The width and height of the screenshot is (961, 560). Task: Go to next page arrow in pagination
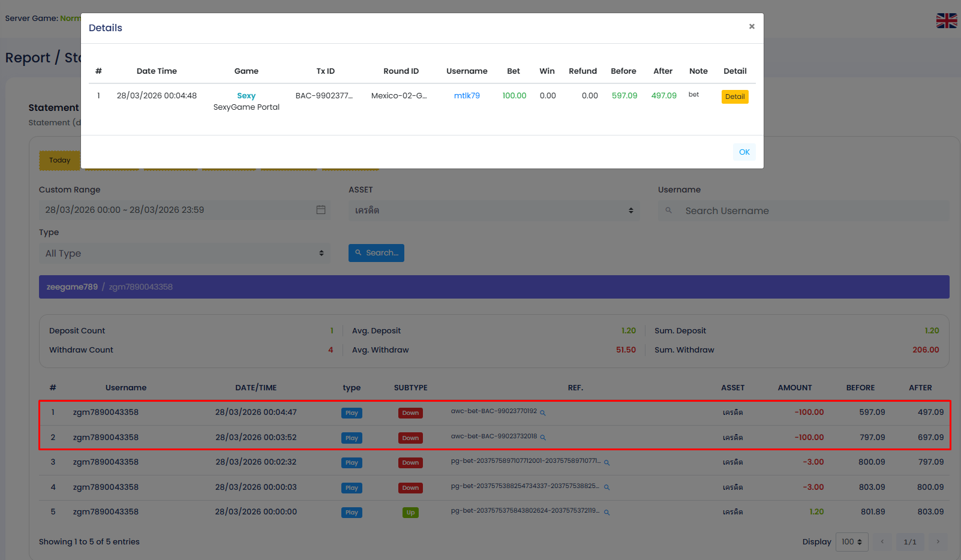[x=938, y=542]
